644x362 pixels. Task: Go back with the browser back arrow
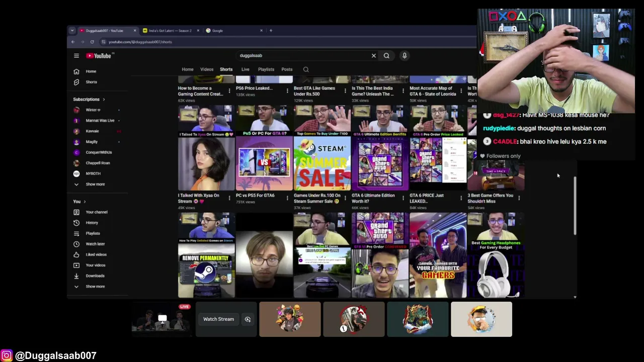pos(73,42)
